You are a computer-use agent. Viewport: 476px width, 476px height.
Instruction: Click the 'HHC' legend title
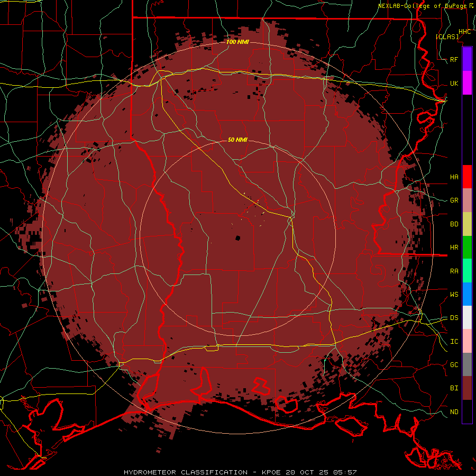click(464, 32)
